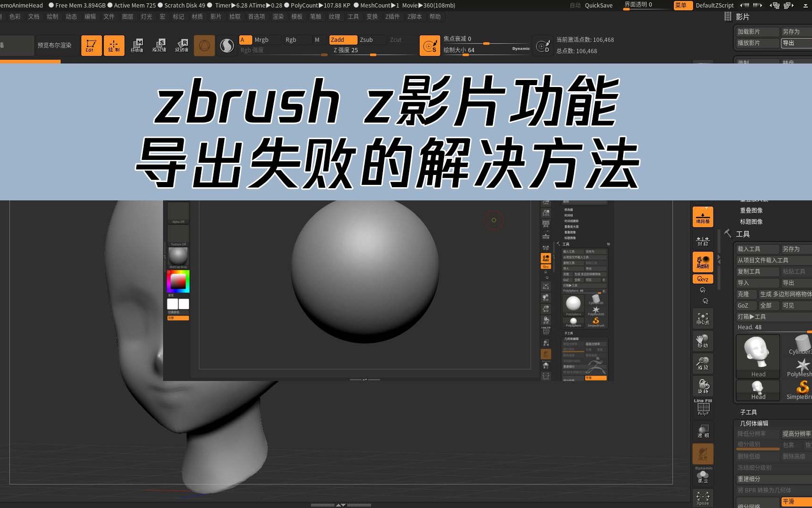The image size is (812, 508).
Task: Click the viewport Zoom (缩放) magnifier icon
Action: coord(703,364)
